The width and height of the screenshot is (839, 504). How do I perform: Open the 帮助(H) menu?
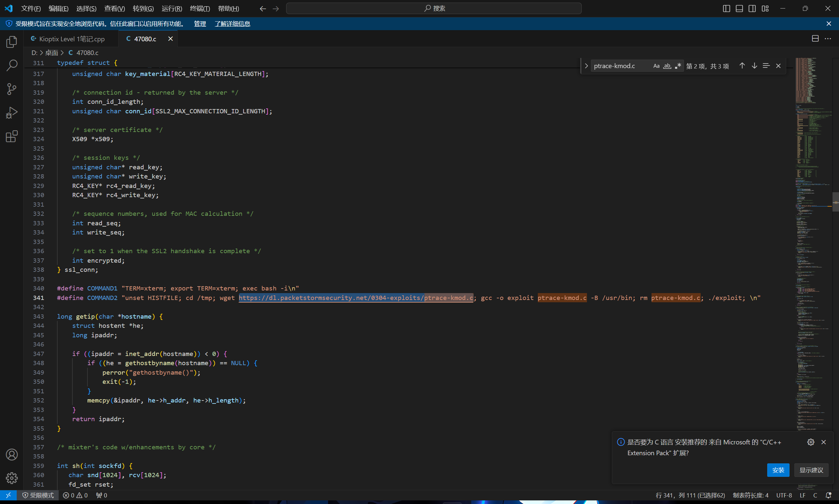coord(228,9)
